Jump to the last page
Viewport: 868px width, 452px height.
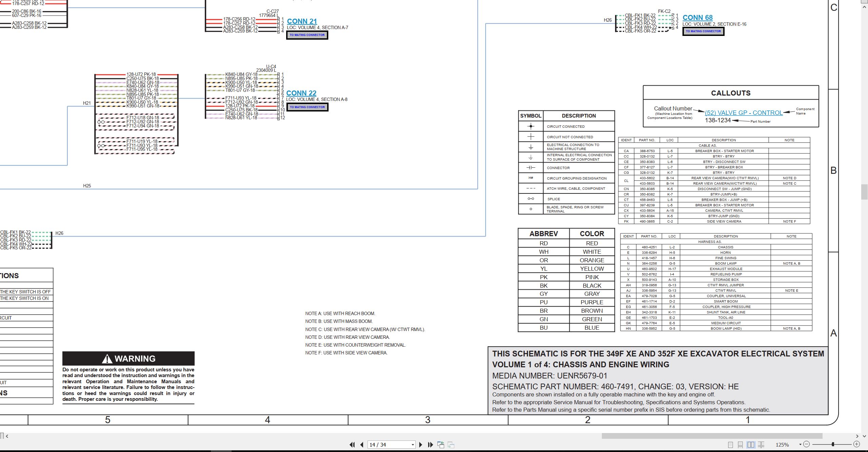(431, 445)
